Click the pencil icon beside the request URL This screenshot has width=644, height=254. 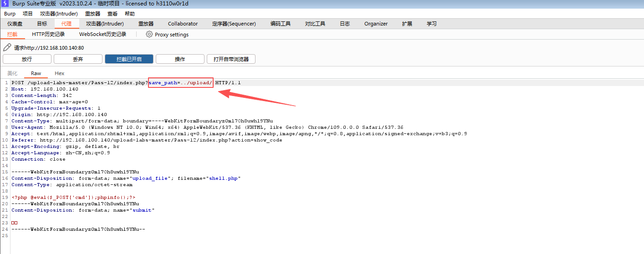[x=7, y=47]
